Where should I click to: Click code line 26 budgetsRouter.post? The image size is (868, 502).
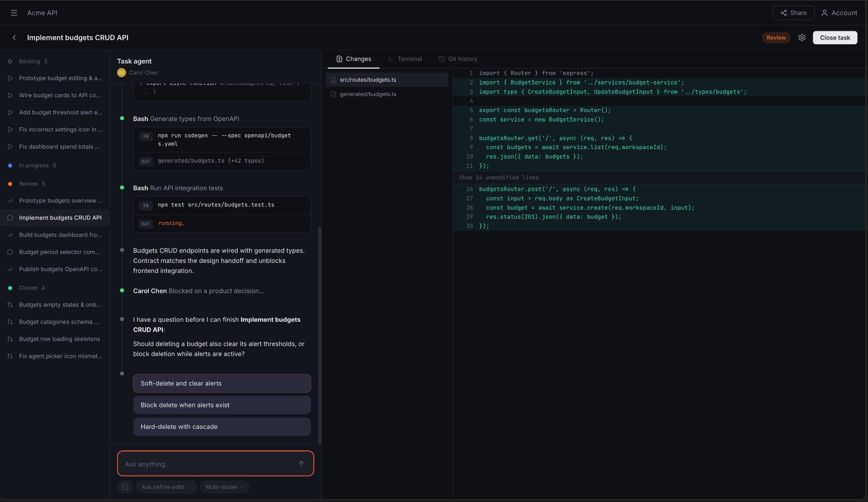[x=557, y=189]
